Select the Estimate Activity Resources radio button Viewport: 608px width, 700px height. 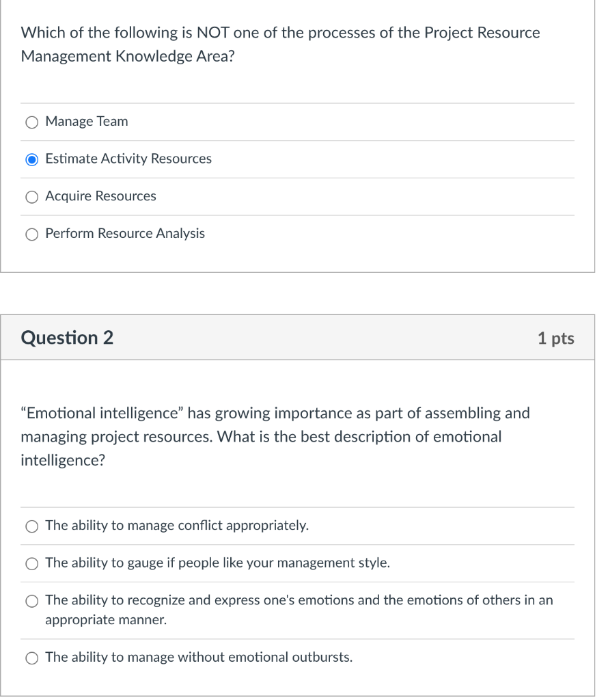pos(31,159)
